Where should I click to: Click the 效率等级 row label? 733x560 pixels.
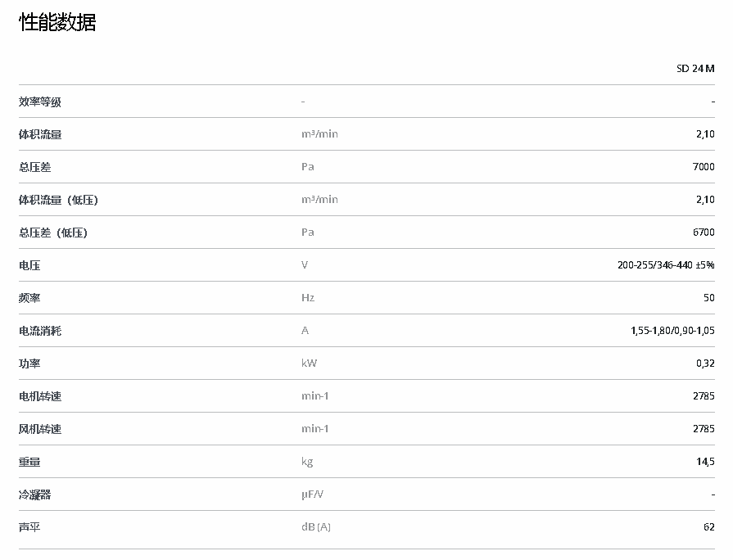tap(40, 102)
